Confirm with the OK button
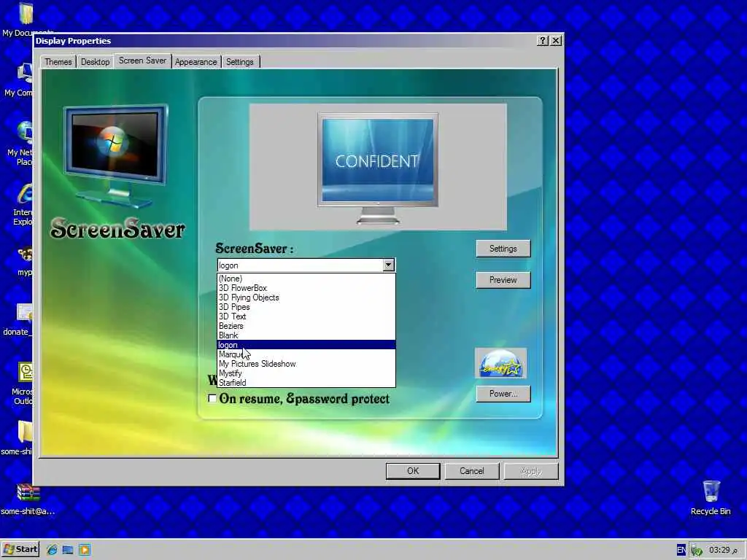The height and width of the screenshot is (560, 747). coord(413,471)
